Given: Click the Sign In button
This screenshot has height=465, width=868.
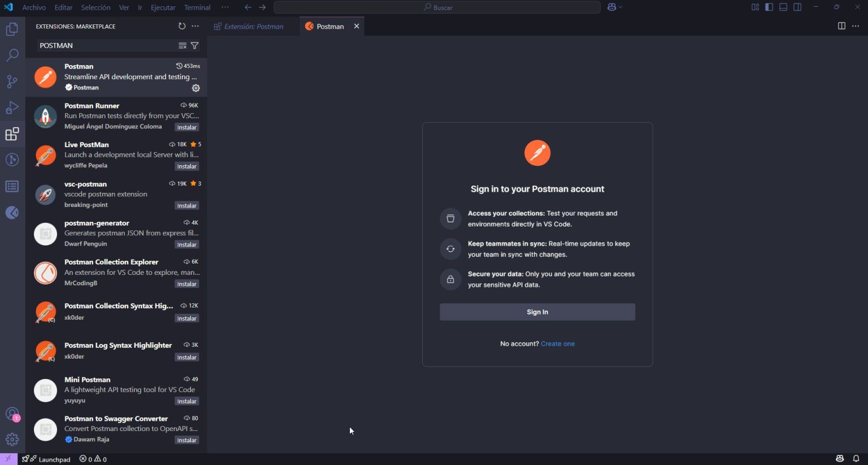Looking at the screenshot, I should click(537, 312).
